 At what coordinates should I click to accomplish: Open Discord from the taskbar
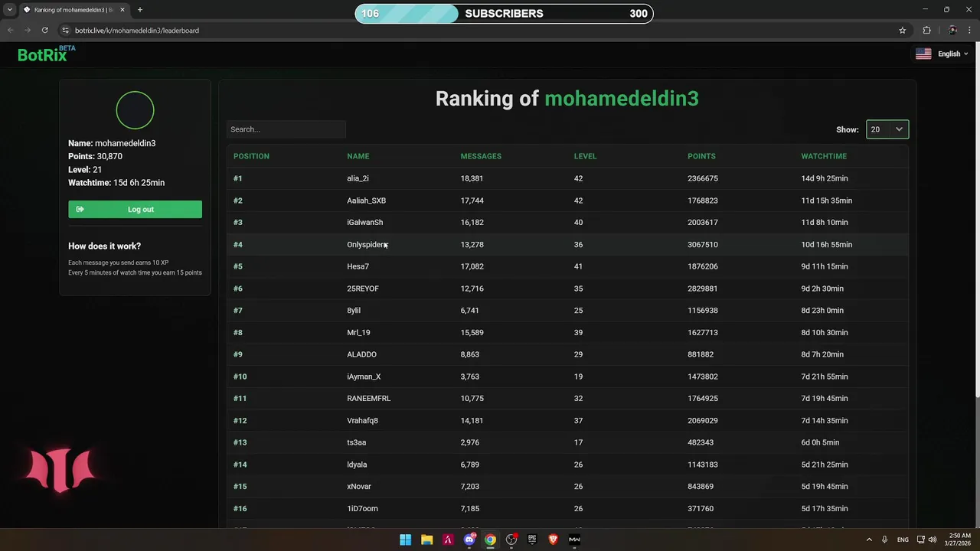point(469,540)
